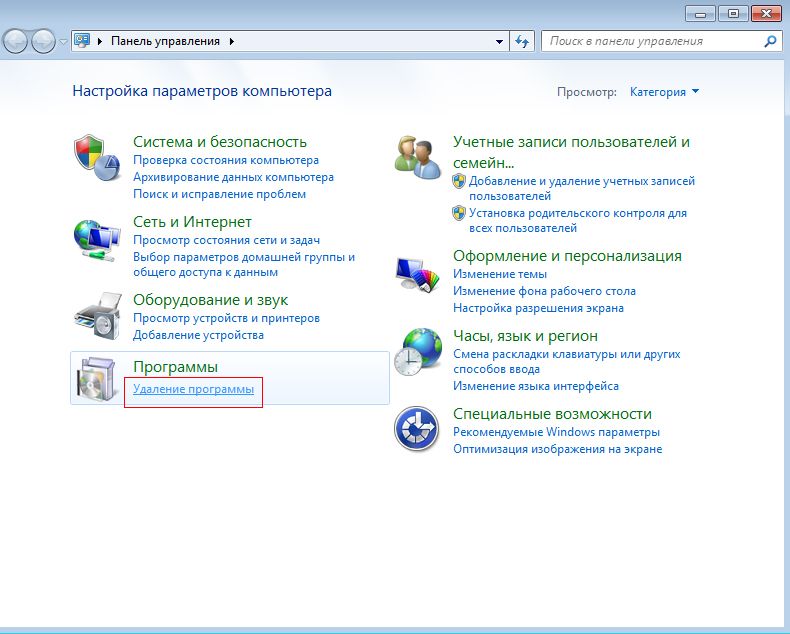The image size is (790, 634).
Task: Click the Control Panel icon in address bar
Action: point(82,40)
